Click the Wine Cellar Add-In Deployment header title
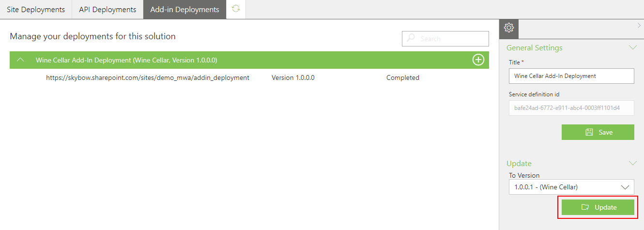Viewport: 644px width, 230px height. pyautogui.click(x=126, y=60)
